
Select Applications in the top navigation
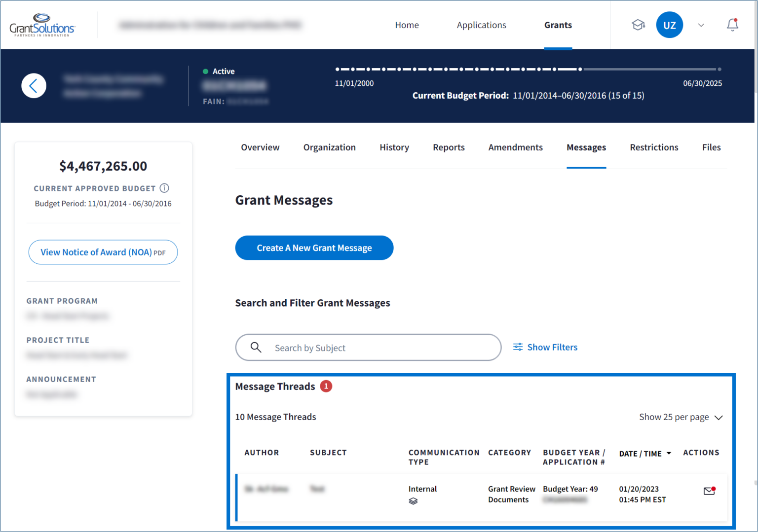click(481, 25)
